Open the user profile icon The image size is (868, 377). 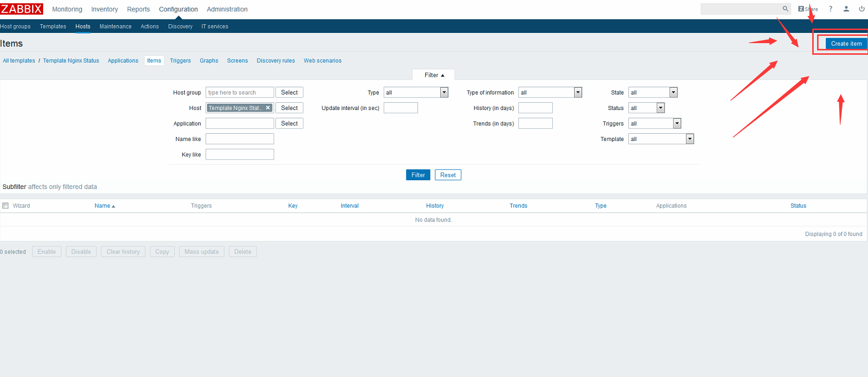coord(846,9)
